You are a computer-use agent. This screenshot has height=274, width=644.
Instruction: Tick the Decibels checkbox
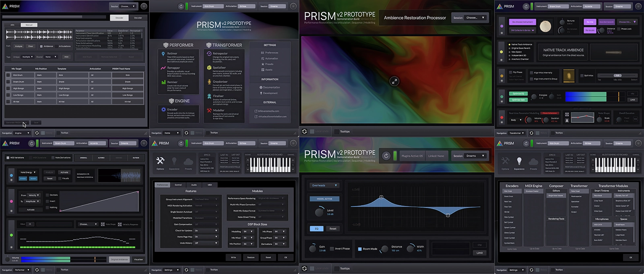click(47, 195)
